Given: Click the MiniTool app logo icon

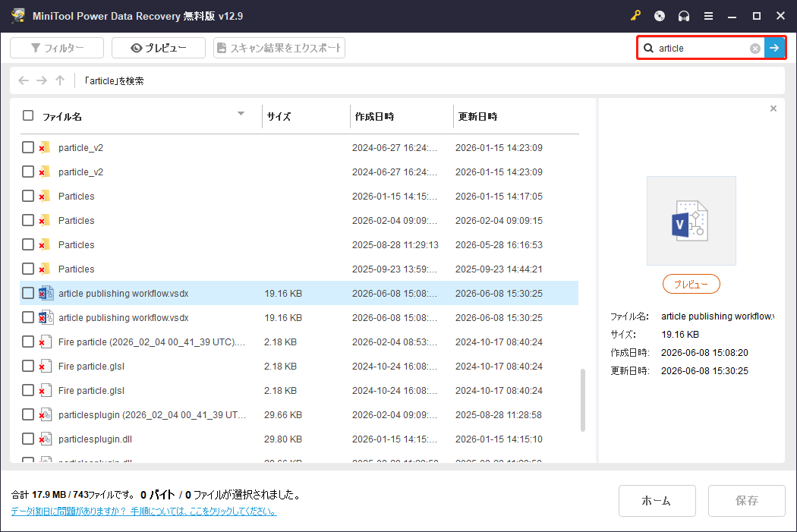Looking at the screenshot, I should click(17, 16).
